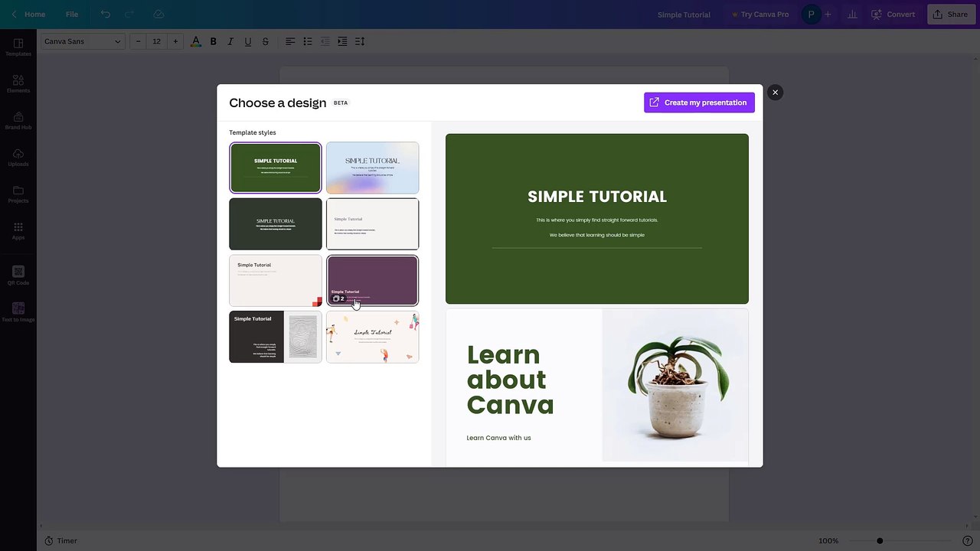
Task: Choose the beige template with red corner
Action: coord(276,280)
